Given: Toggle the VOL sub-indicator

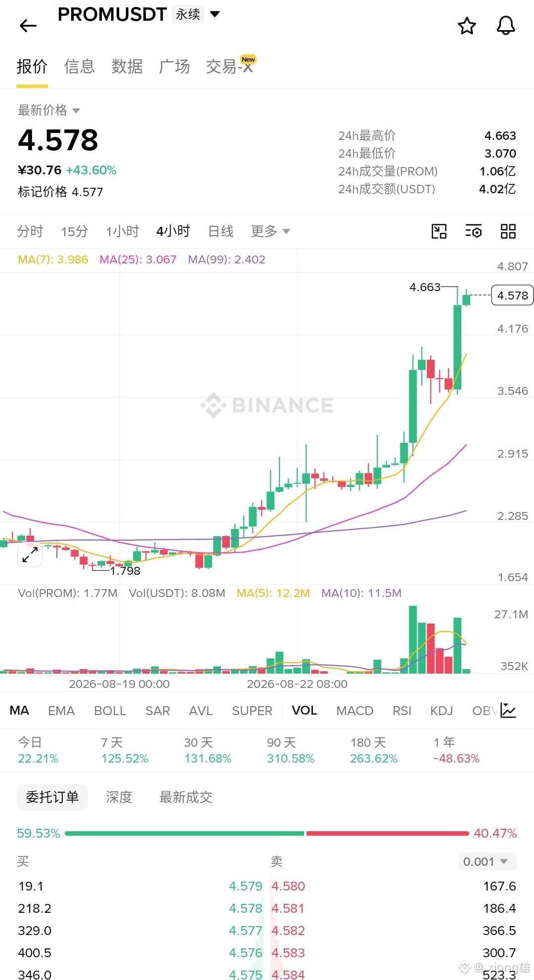Looking at the screenshot, I should pyautogui.click(x=305, y=711).
